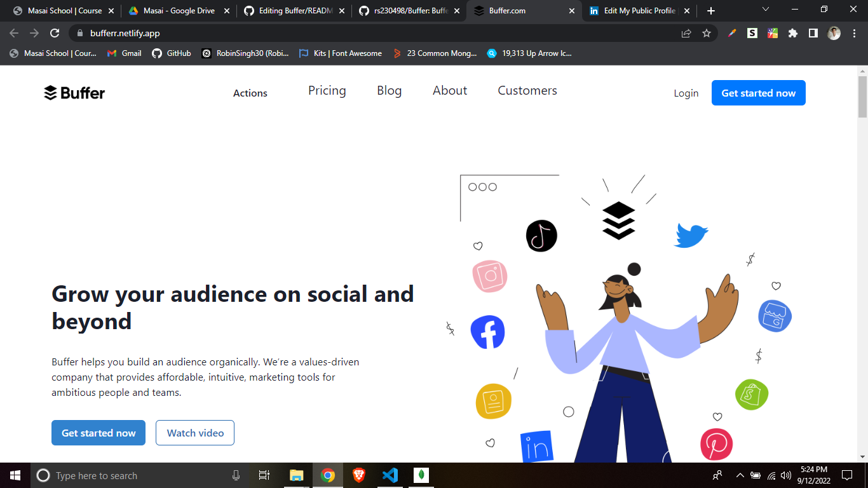Open the Masai School bookmark
The width and height of the screenshot is (868, 488).
53,53
